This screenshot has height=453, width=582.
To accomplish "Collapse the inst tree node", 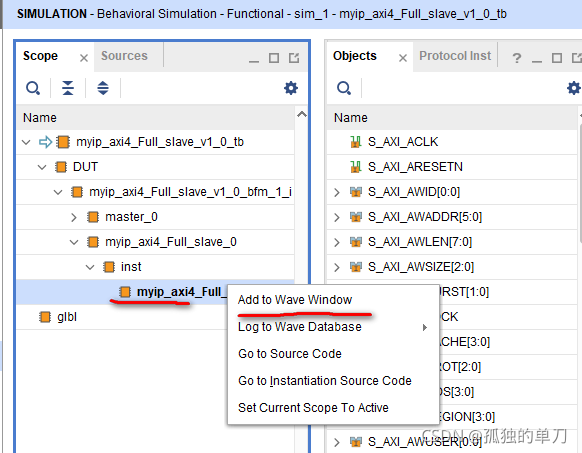I will pyautogui.click(x=90, y=267).
